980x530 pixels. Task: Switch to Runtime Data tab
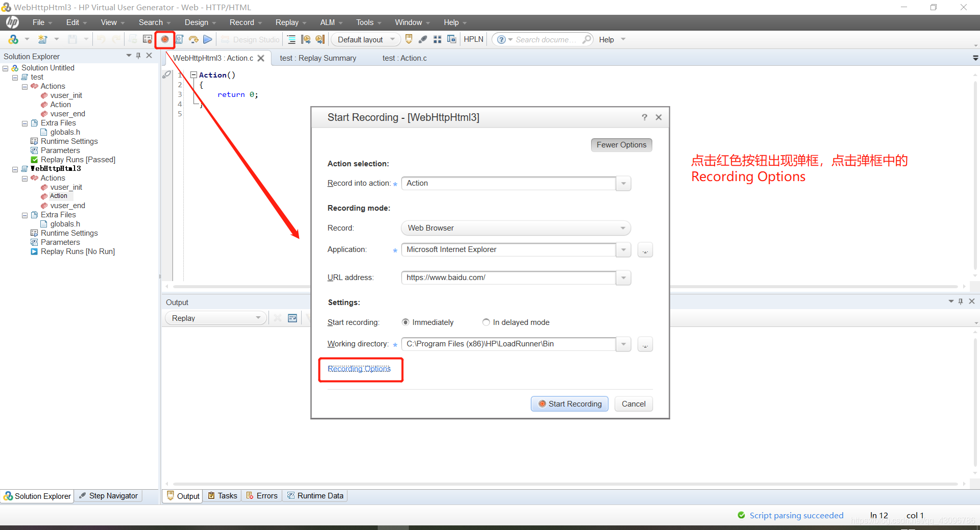315,496
